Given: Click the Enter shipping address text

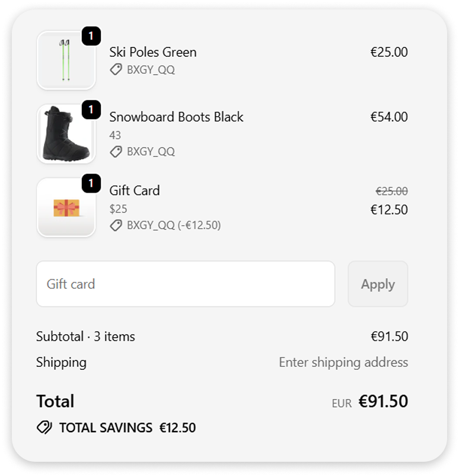Looking at the screenshot, I should pos(343,362).
